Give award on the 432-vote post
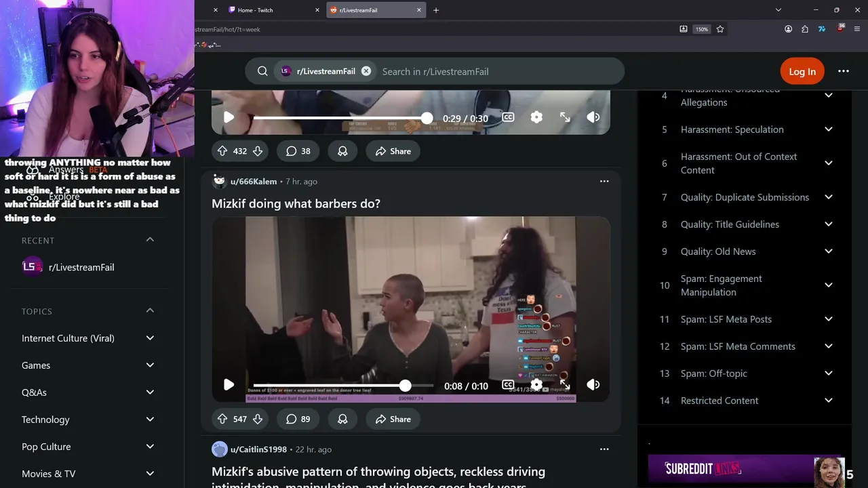The image size is (868, 488). tap(342, 151)
